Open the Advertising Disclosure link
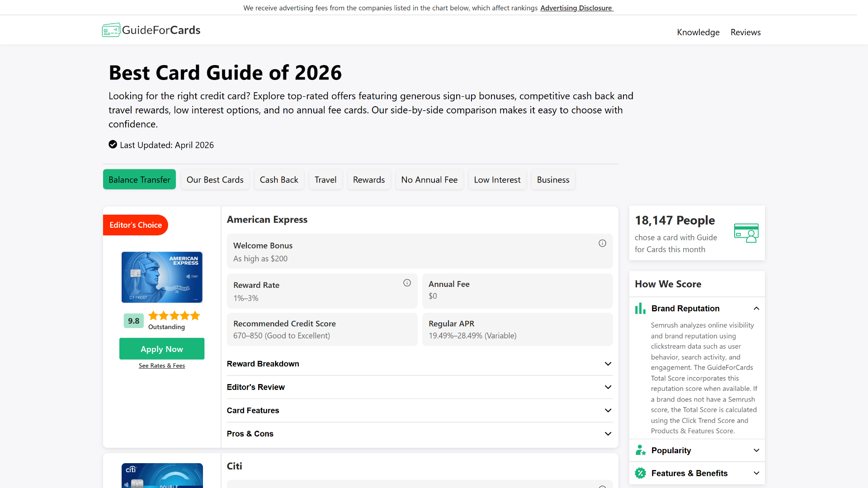 [577, 8]
